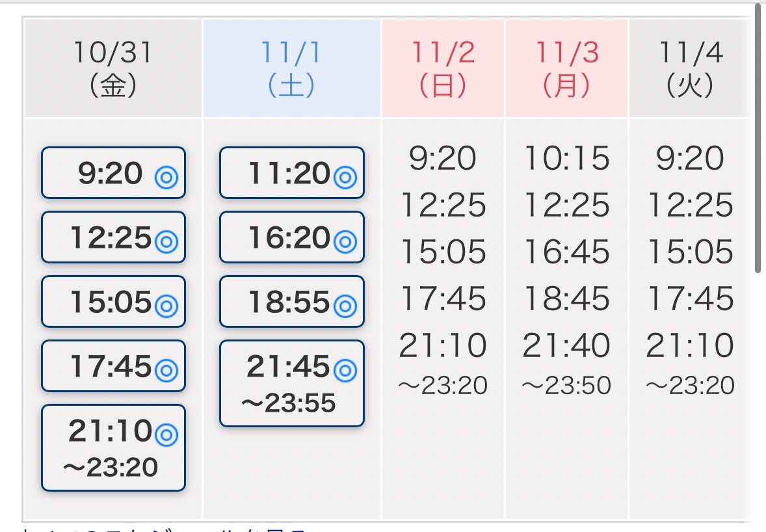Click the availability icon next to 16:20
Screen dimensions: 766x532
[x=345, y=241]
